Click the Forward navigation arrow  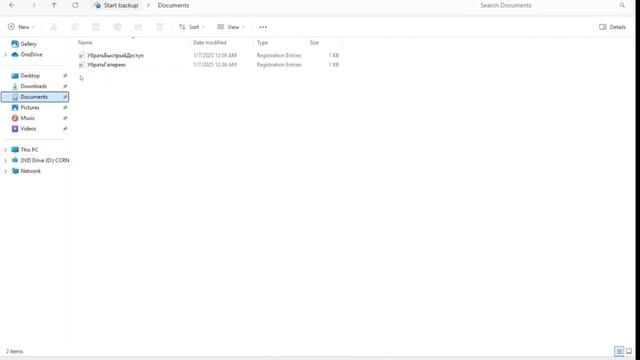tap(33, 5)
